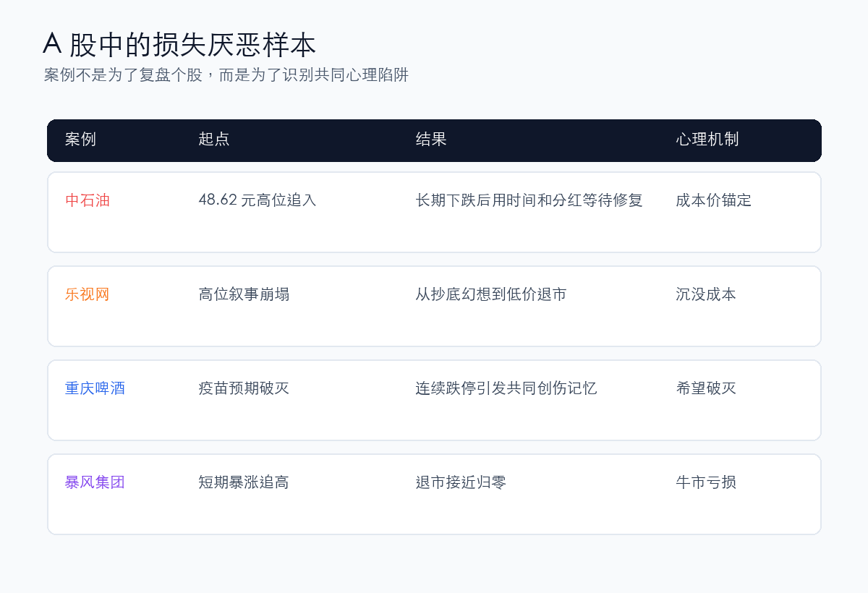Image resolution: width=868 pixels, height=593 pixels.
Task: Click the 希望破灭 mechanism cell
Action: pos(706,388)
